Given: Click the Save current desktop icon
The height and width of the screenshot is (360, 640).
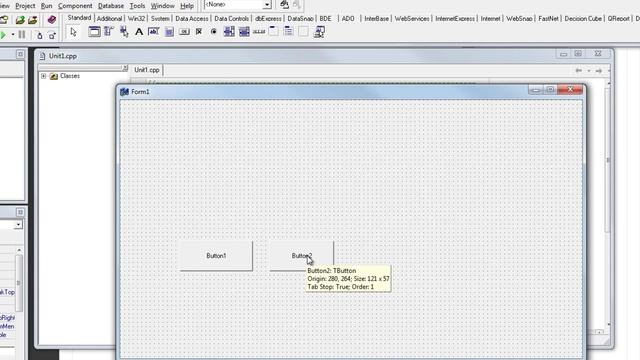Looking at the screenshot, I should point(284,4).
